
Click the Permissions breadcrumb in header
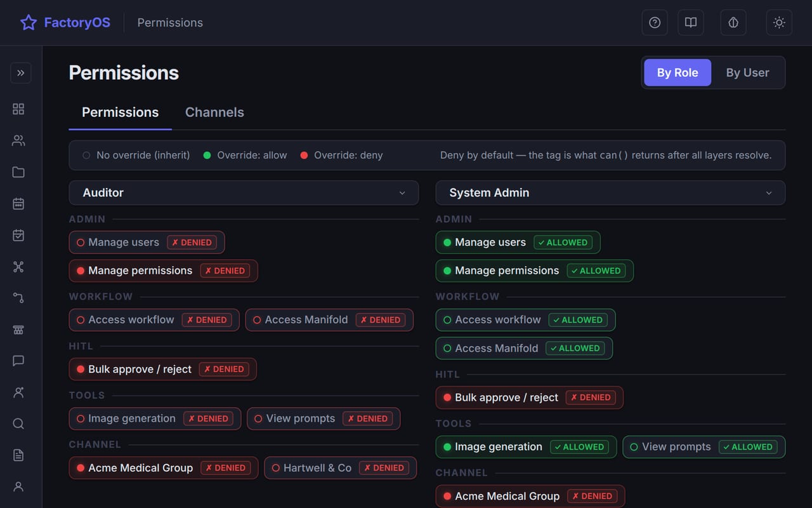click(170, 23)
